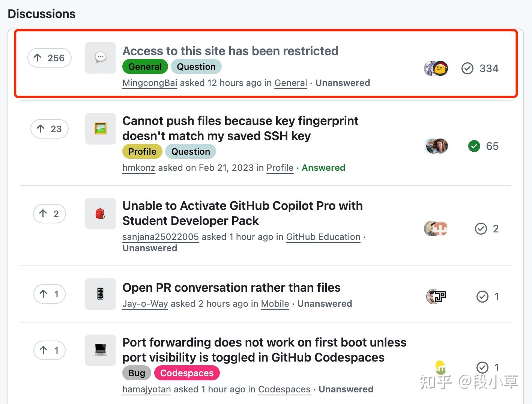Upvote the Copilot Pro Student Pack discussion
Image resolution: width=532 pixels, height=404 pixels.
49,213
